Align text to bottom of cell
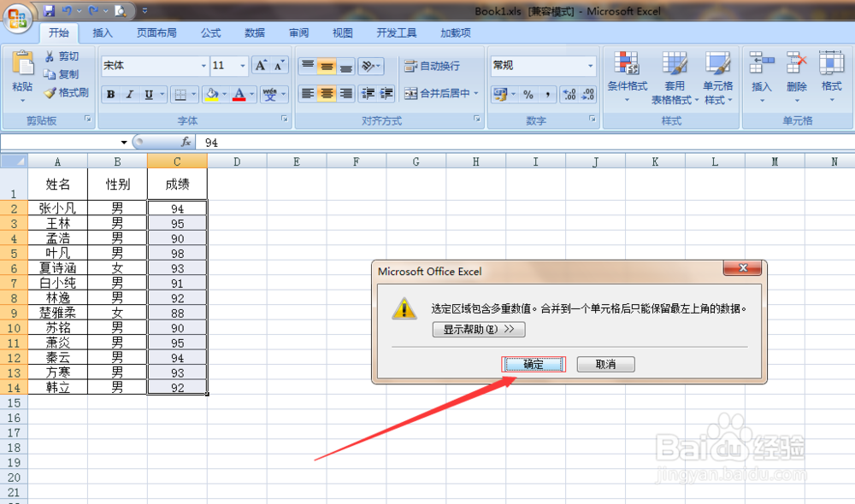 [345, 67]
